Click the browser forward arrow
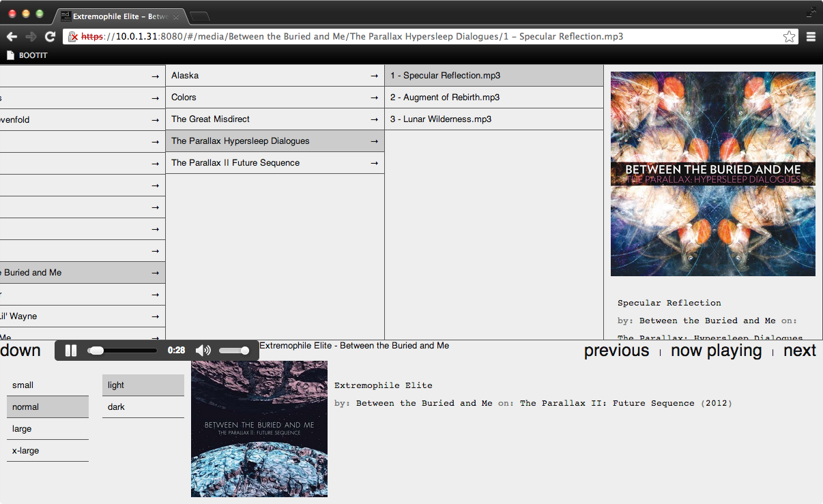 pos(31,37)
